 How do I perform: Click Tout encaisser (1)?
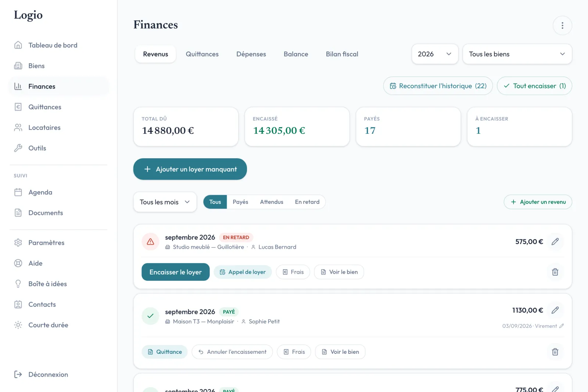tap(534, 86)
